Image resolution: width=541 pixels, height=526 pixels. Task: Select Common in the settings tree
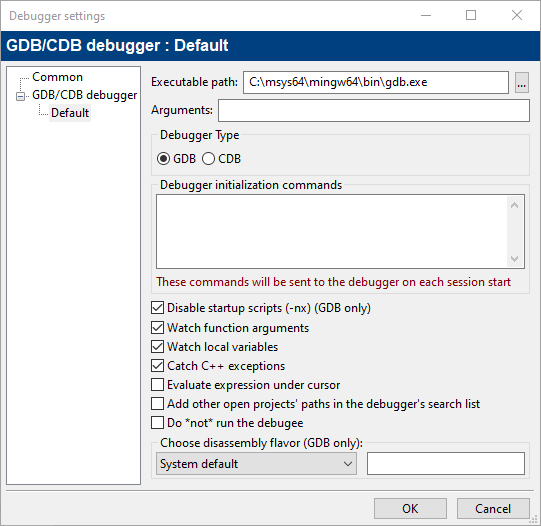click(57, 77)
